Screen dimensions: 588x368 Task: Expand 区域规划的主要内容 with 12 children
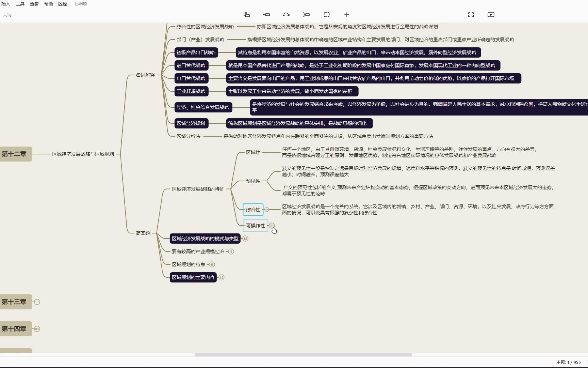(222, 277)
